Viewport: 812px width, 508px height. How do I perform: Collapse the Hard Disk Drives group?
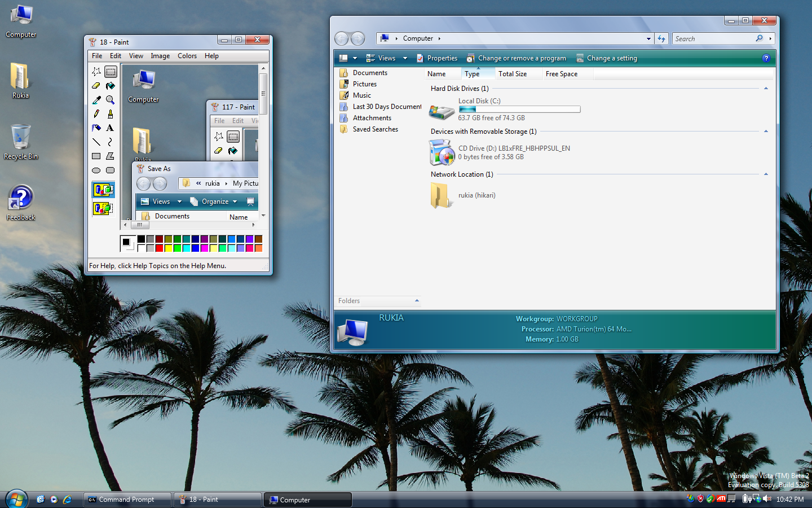(766, 89)
